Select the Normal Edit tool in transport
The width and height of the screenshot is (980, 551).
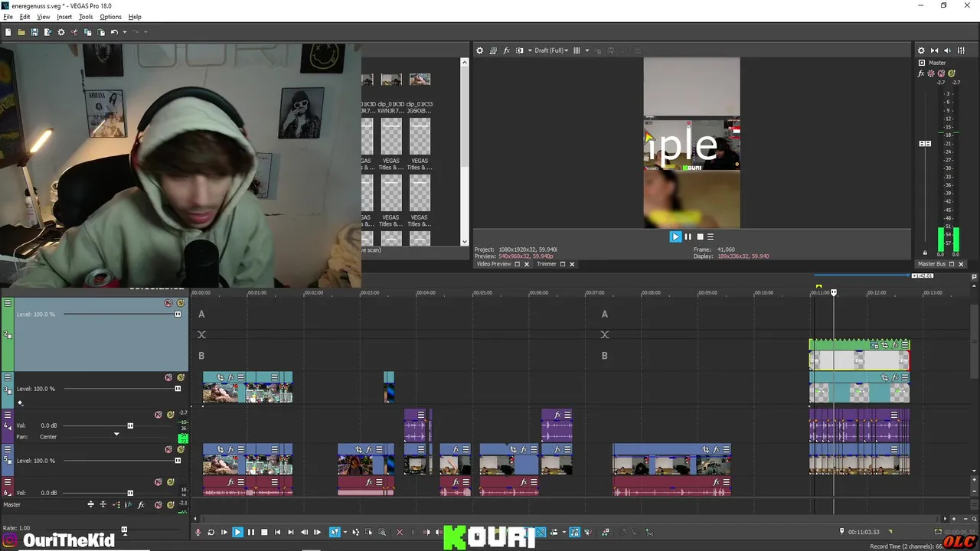(335, 532)
